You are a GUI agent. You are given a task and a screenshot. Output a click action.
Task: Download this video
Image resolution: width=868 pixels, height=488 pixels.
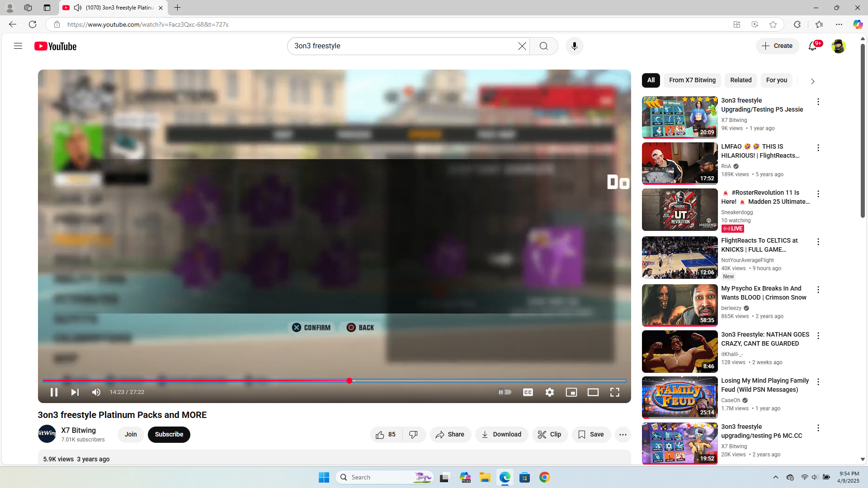501,435
